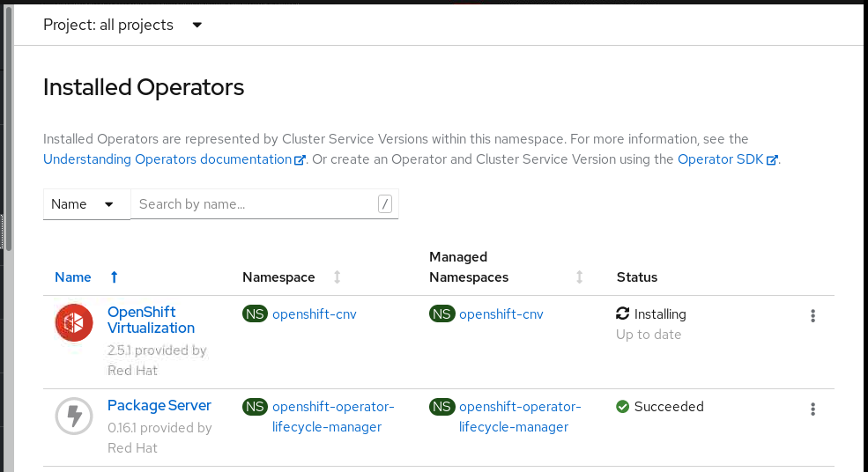Click the Package Server lightning bolt icon
This screenshot has height=472, width=868.
pos(74,416)
